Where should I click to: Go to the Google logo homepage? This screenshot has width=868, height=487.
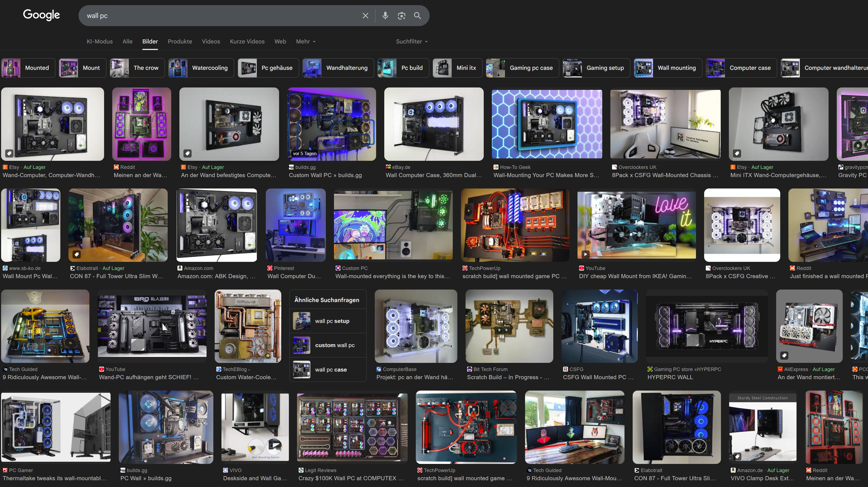[x=42, y=15]
